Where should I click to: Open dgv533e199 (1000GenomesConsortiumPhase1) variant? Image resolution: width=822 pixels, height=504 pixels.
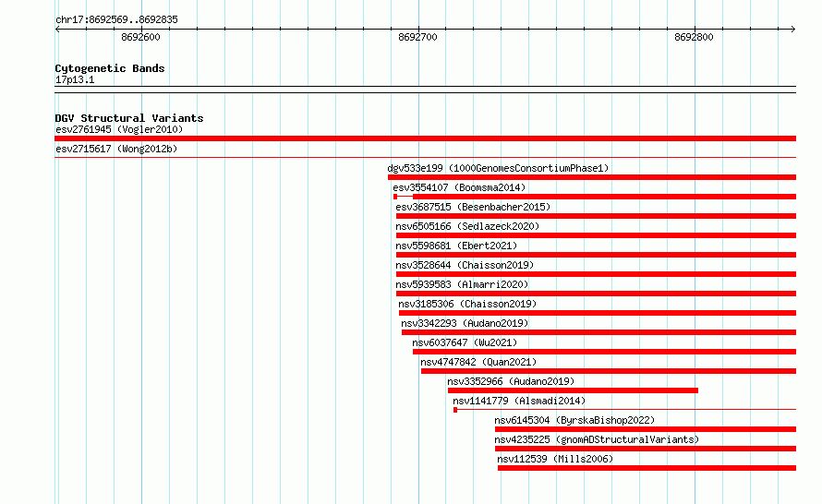pos(498,168)
